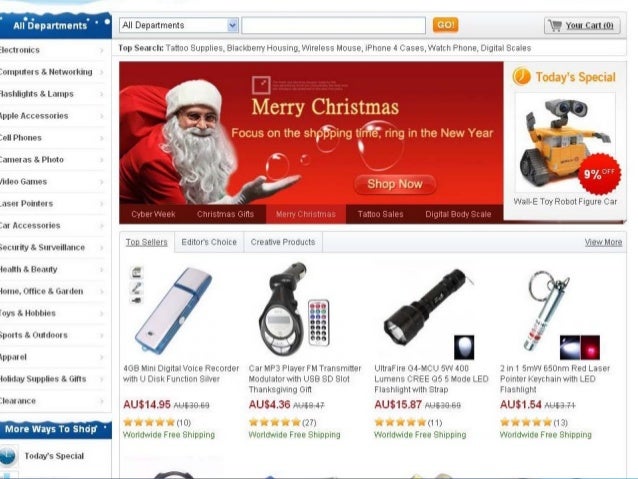638x479 pixels.
Task: Switch to the Creative Products tab
Action: tap(283, 242)
